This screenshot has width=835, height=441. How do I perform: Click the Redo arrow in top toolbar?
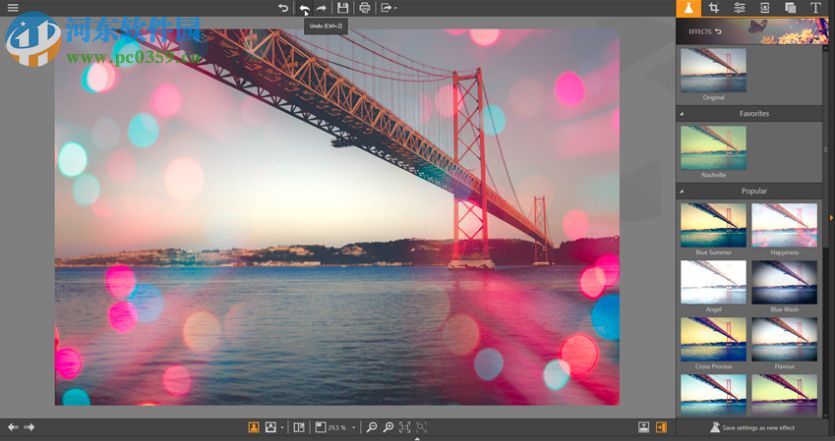tap(321, 8)
